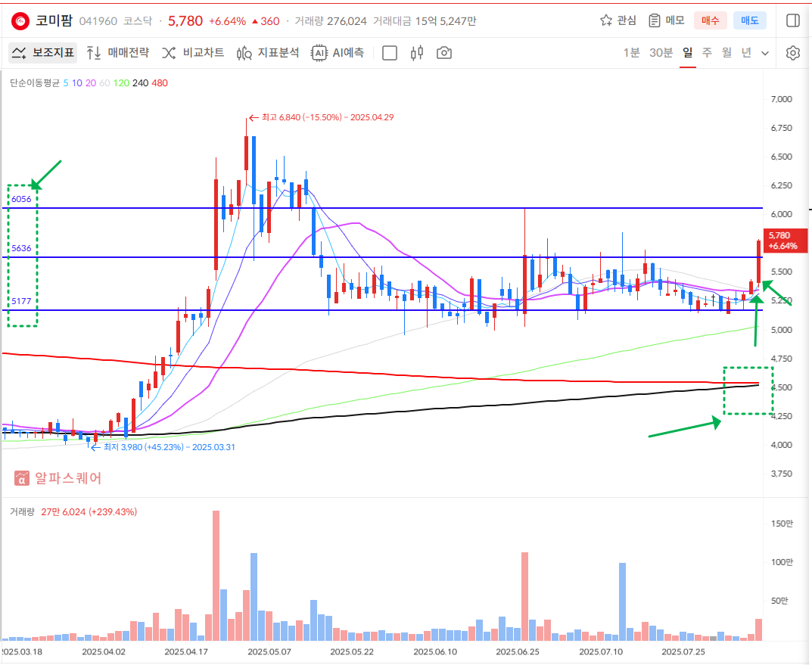The image size is (812, 665).
Task: Toggle the 20-day moving average
Action: 91,82
